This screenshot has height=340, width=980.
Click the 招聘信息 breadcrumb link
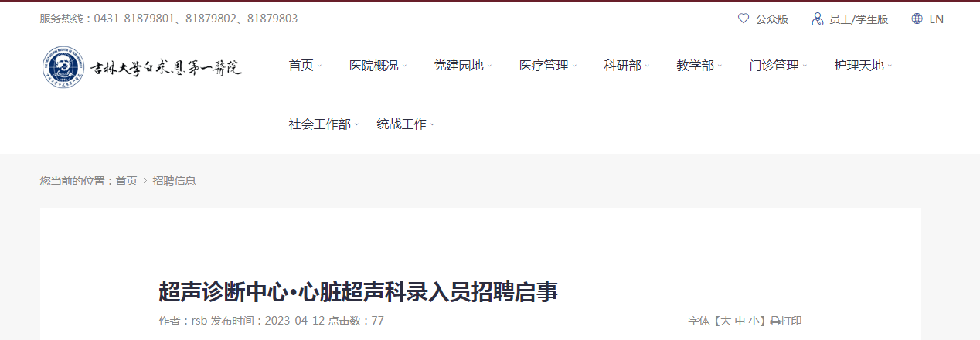point(175,181)
